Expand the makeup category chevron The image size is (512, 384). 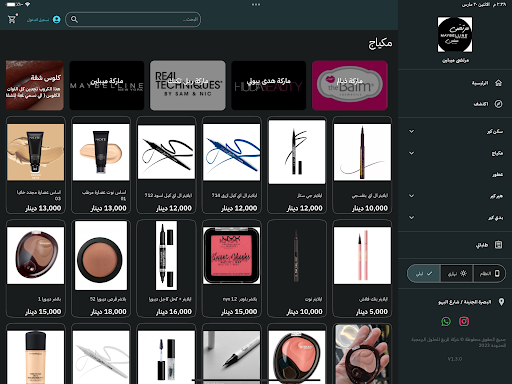tap(412, 153)
